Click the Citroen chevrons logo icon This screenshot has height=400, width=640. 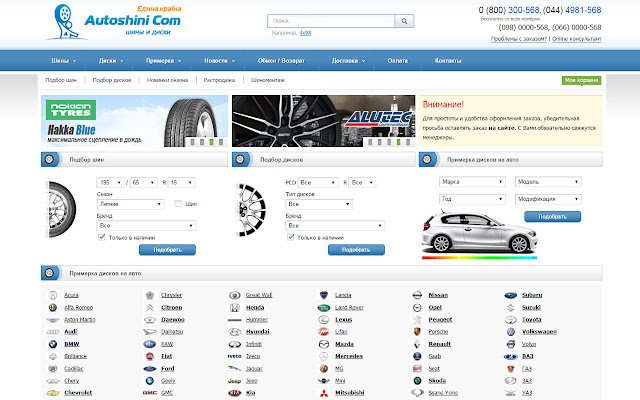[x=150, y=307]
